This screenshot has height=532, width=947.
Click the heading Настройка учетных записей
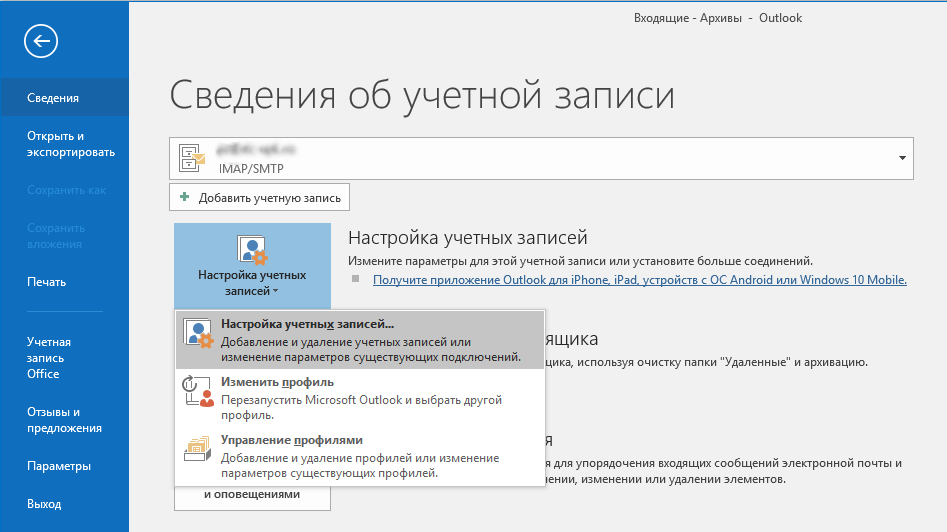click(x=467, y=237)
